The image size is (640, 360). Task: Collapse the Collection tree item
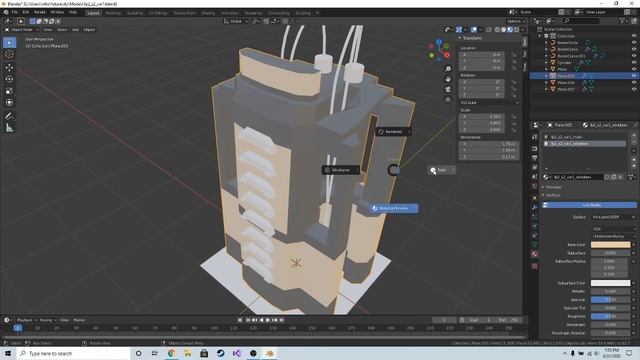point(540,36)
